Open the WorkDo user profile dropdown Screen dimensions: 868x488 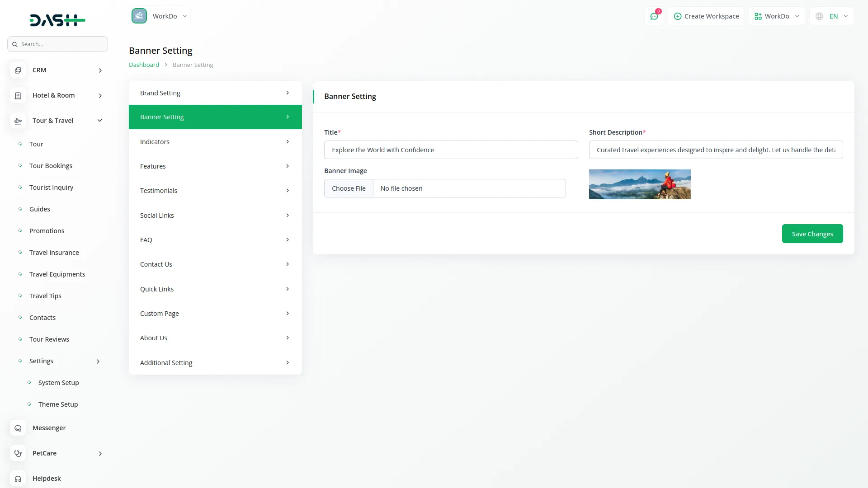point(777,16)
